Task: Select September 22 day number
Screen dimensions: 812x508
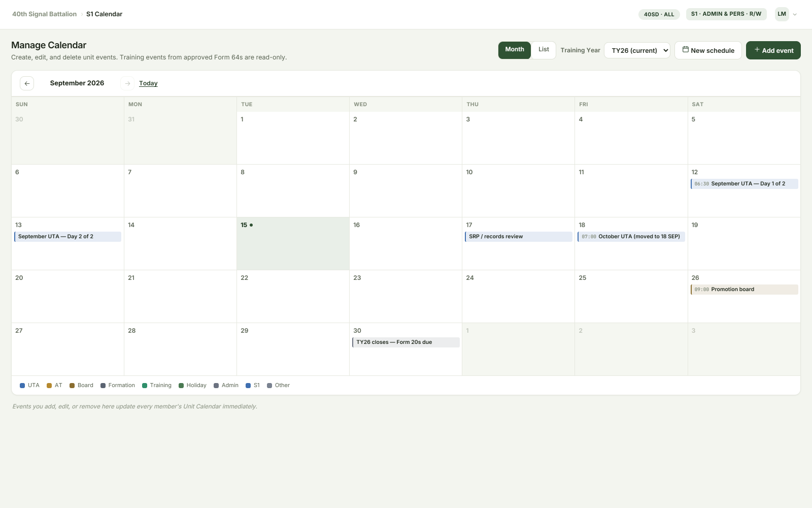Action: (245, 278)
